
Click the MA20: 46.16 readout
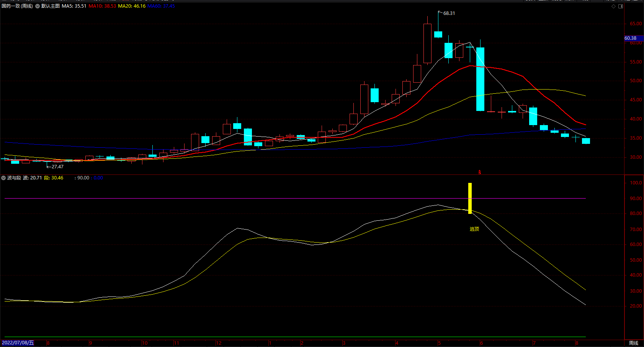coord(132,6)
